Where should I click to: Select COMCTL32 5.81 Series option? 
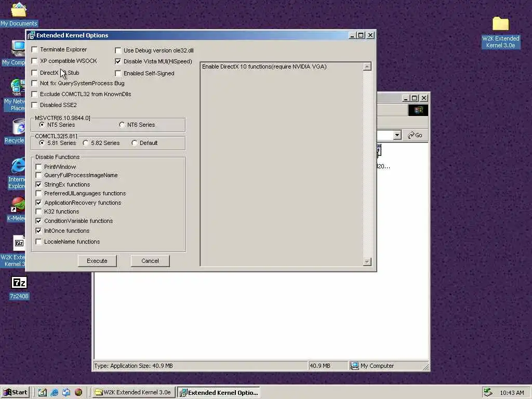42,143
